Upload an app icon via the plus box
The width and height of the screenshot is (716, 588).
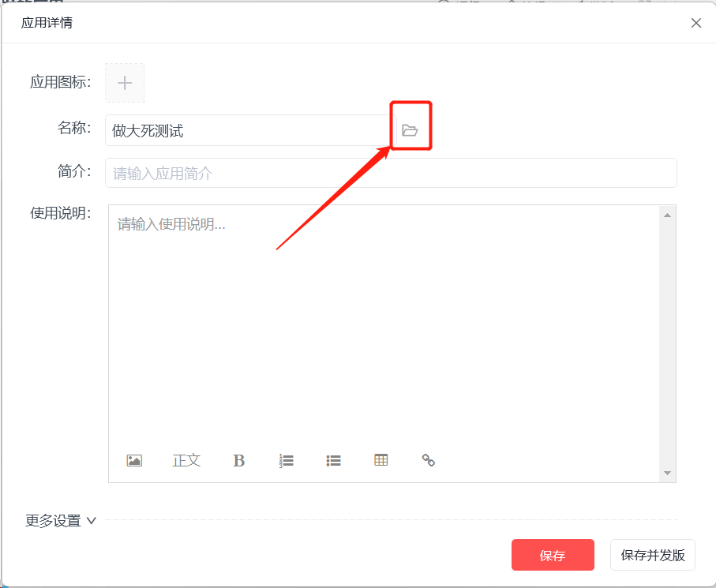(125, 83)
